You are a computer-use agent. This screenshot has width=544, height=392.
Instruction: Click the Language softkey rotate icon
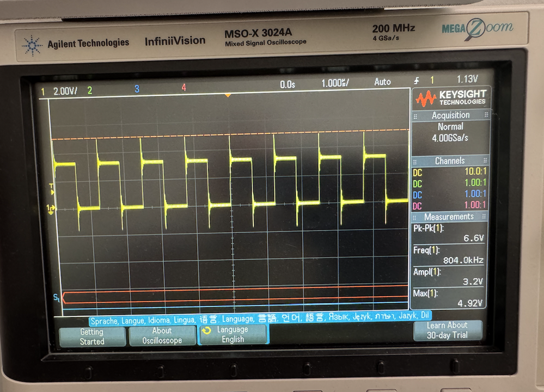206,330
